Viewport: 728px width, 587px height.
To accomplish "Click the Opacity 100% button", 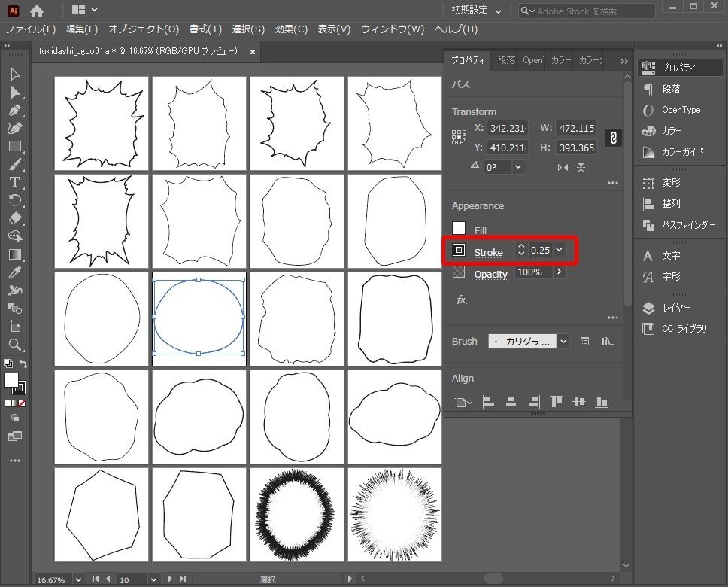I will 535,273.
